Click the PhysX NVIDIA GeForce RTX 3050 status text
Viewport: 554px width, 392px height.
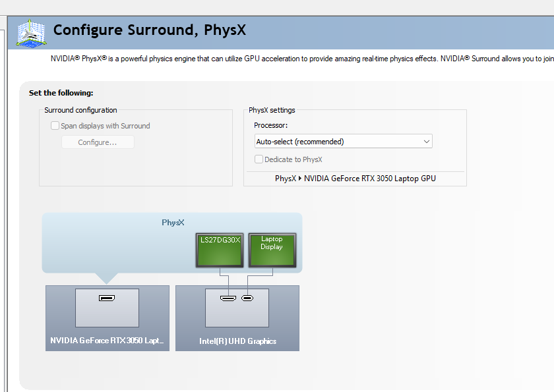pyautogui.click(x=355, y=179)
